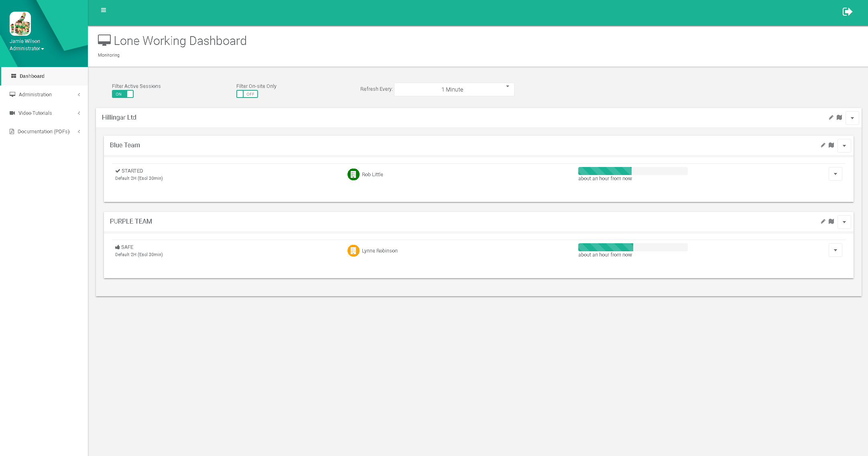Click the Blue Team heading

tap(125, 145)
